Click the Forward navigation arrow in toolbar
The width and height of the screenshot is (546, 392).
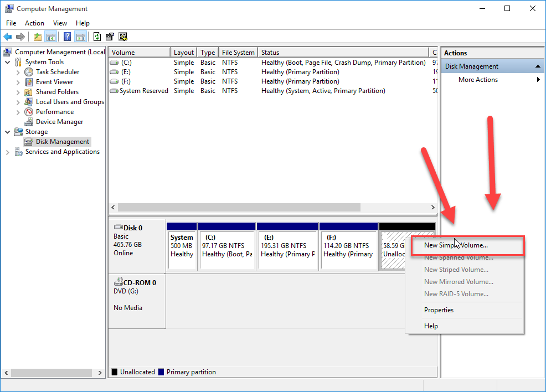coord(20,37)
